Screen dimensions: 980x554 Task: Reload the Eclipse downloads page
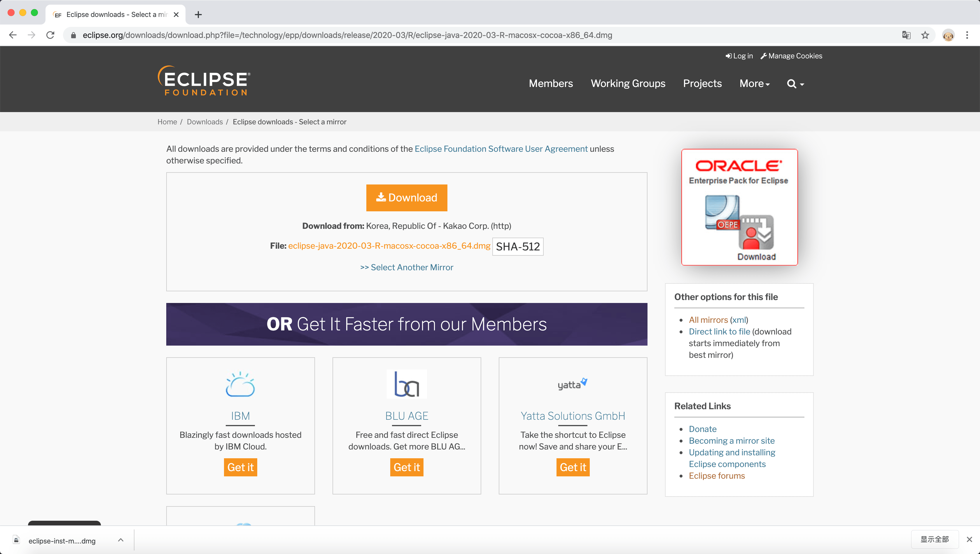point(50,35)
